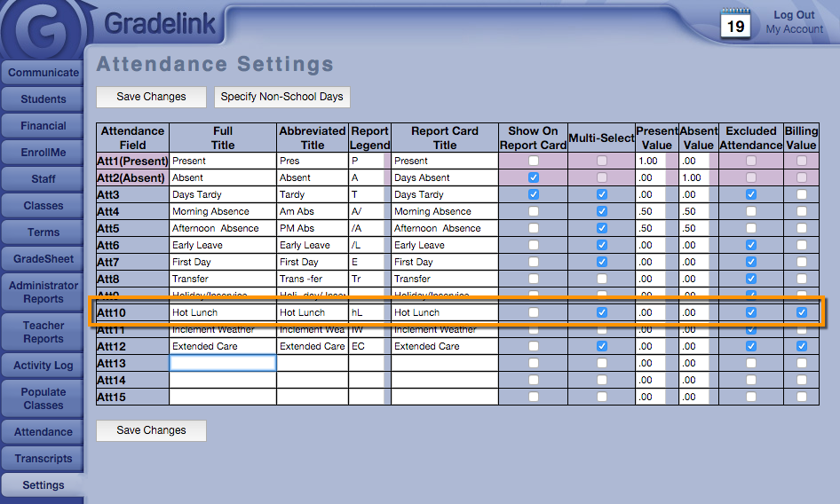Open Administrator Reports in sidebar
840x504 pixels.
(x=44, y=292)
